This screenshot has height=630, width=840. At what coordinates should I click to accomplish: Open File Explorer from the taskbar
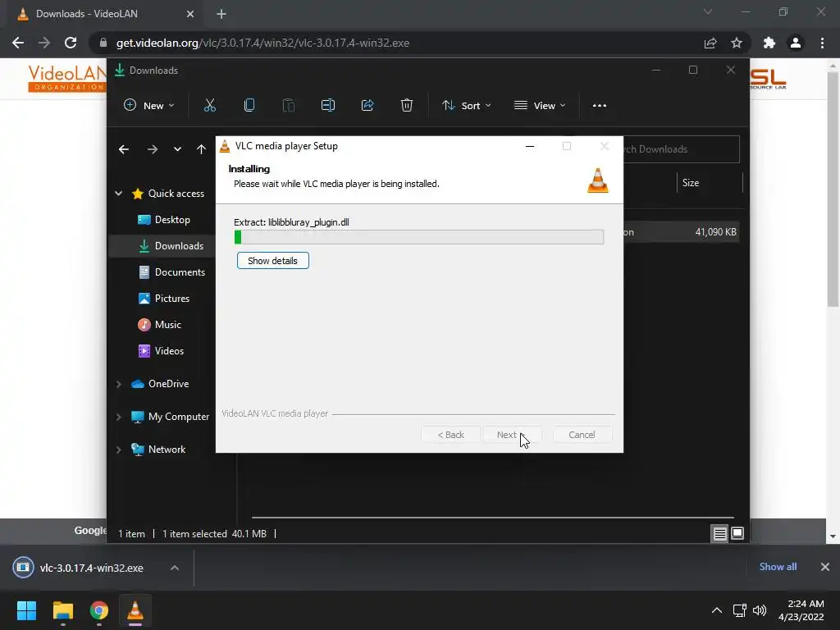[x=62, y=610]
